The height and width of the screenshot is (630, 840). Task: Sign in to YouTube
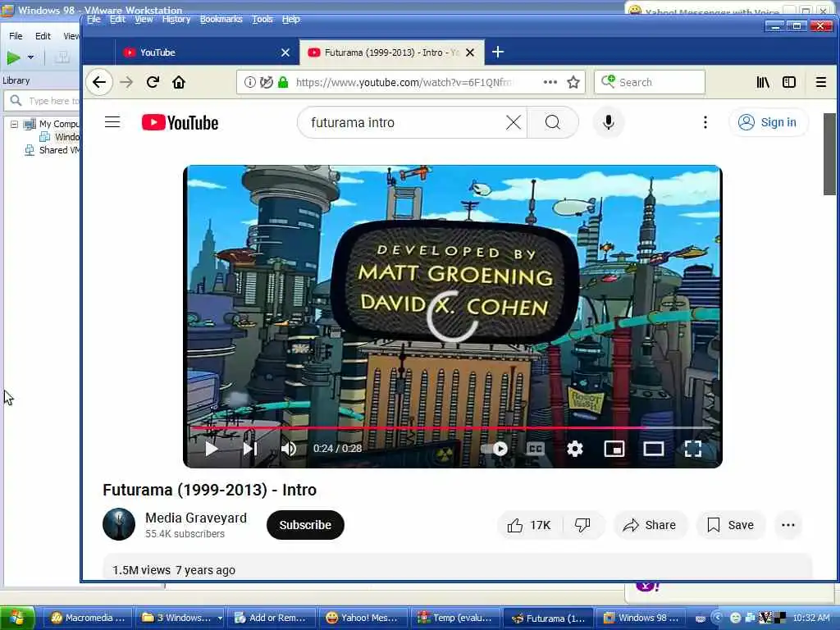tap(769, 122)
